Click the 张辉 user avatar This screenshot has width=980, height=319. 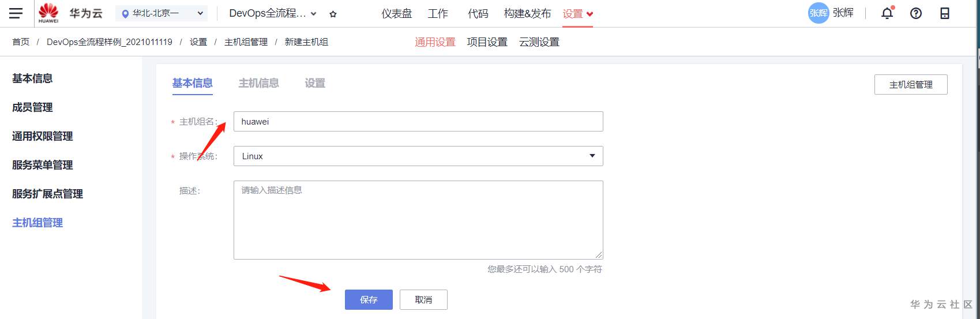[818, 13]
